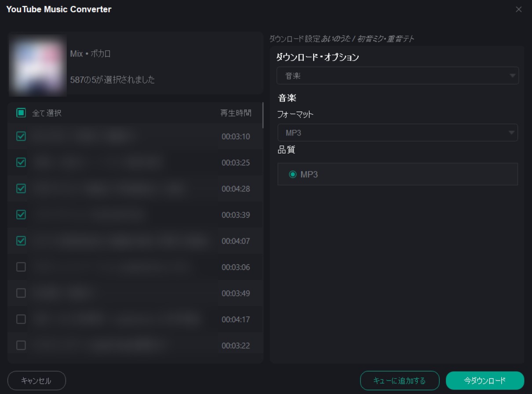This screenshot has height=394, width=532.
Task: Check the track lasting 00:03:49
Action: tap(21, 293)
